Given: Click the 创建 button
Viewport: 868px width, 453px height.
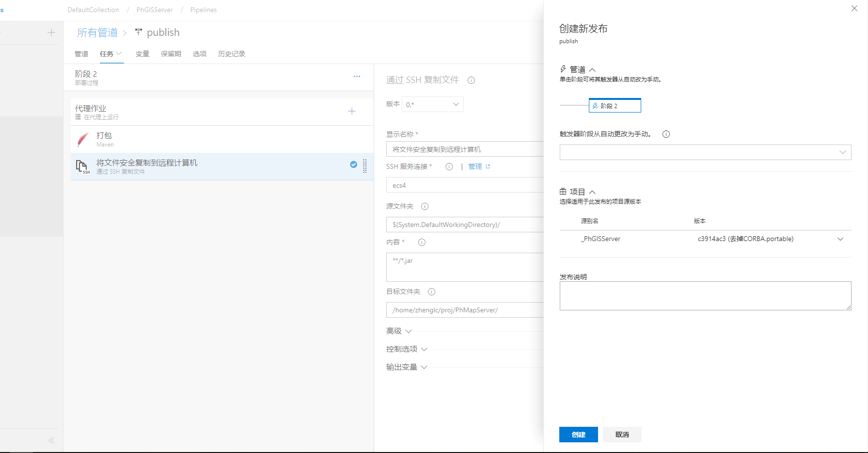Looking at the screenshot, I should click(578, 435).
